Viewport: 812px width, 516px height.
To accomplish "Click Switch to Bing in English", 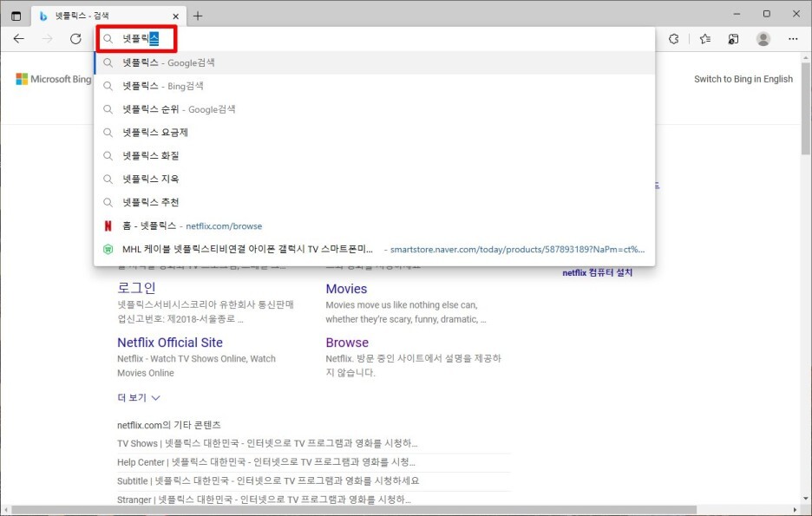I will (743, 79).
